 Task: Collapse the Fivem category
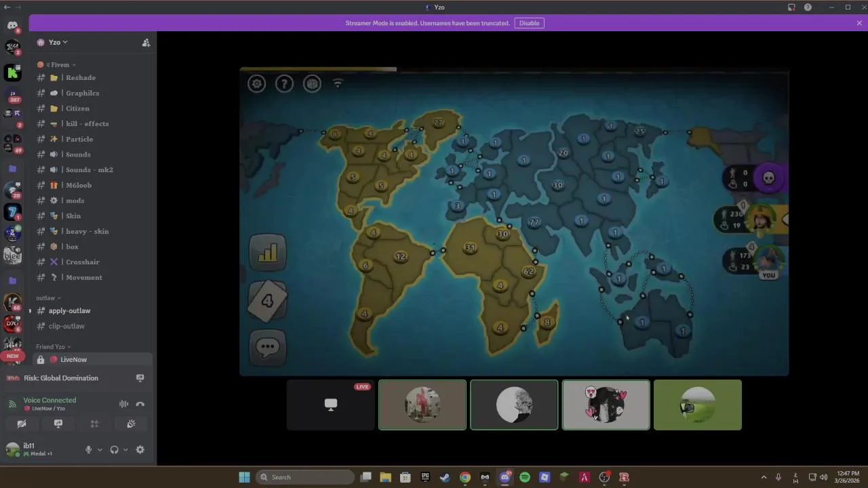[x=60, y=64]
